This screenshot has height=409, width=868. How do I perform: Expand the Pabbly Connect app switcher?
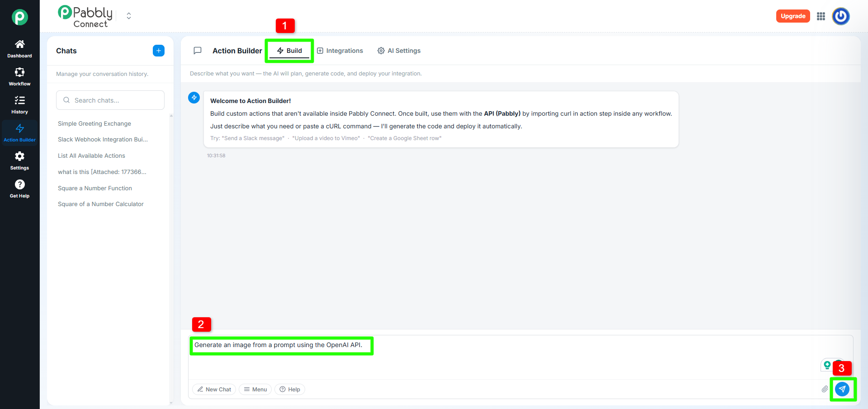129,16
